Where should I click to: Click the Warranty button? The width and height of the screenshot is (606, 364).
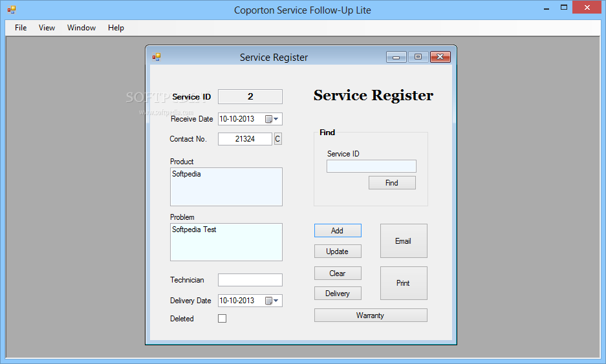(371, 316)
